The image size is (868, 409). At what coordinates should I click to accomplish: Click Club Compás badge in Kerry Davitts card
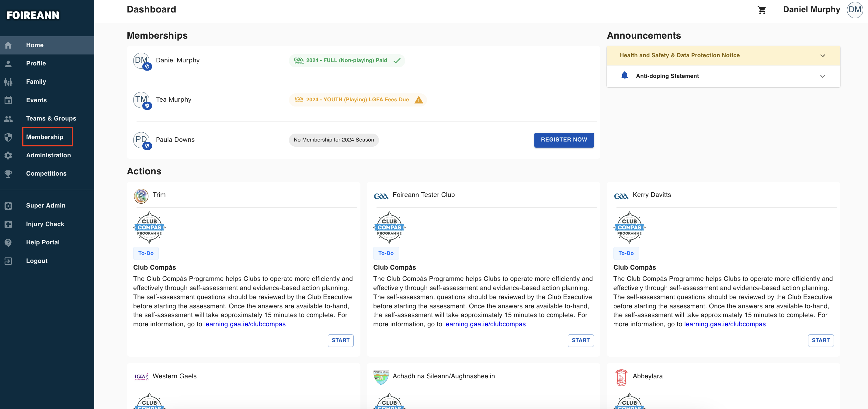click(630, 227)
